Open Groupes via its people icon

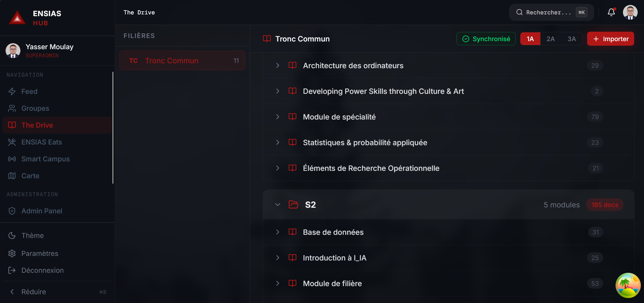pyautogui.click(x=12, y=108)
